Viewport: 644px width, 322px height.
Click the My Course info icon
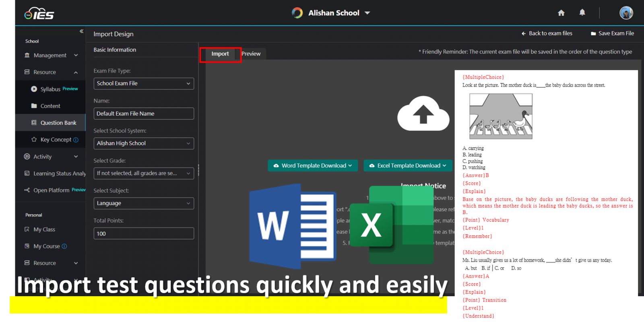click(x=64, y=246)
